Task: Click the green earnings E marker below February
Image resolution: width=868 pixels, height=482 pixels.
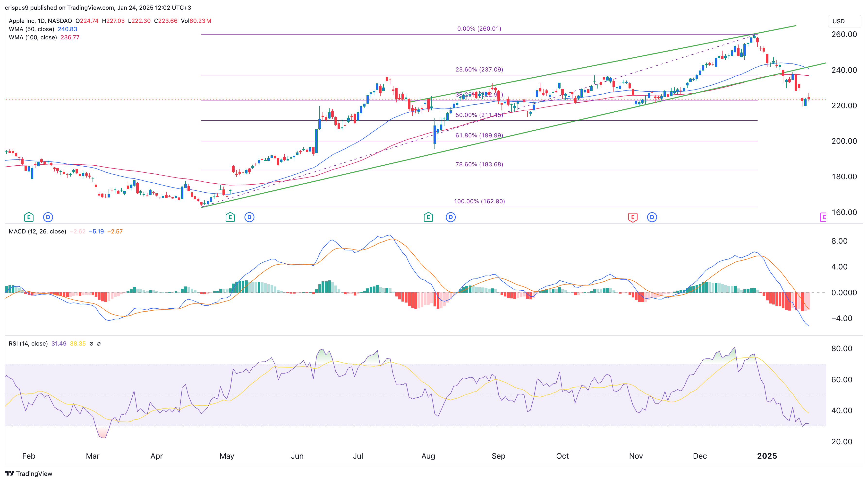Action: [x=29, y=217]
